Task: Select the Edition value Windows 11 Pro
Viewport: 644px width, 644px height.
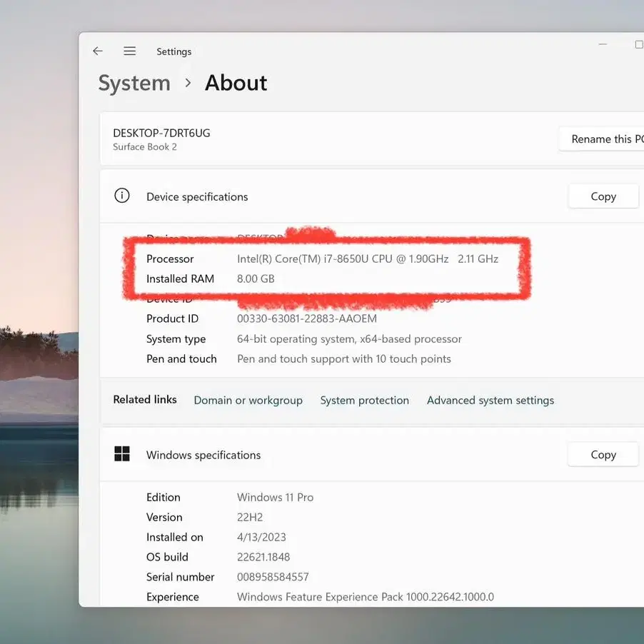Action: coord(275,498)
